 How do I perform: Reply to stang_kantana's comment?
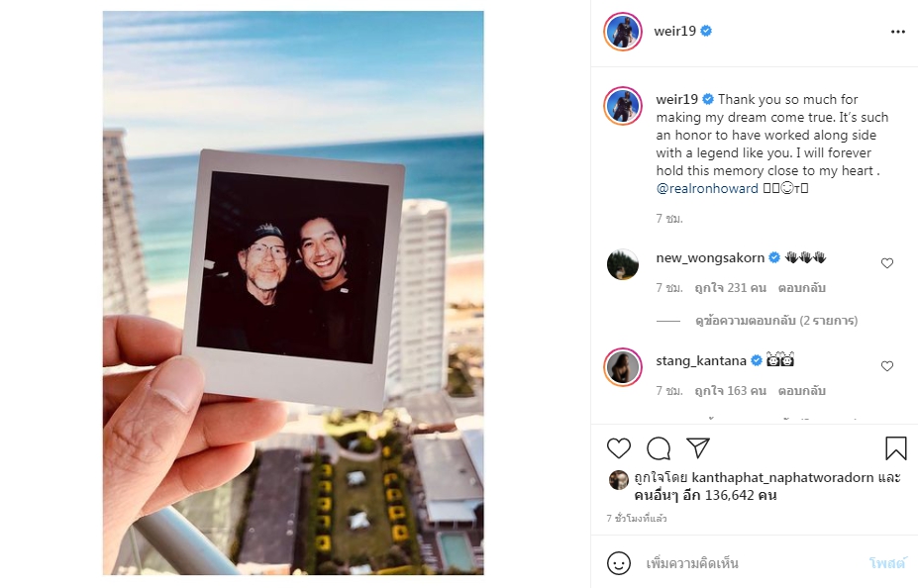coord(801,391)
